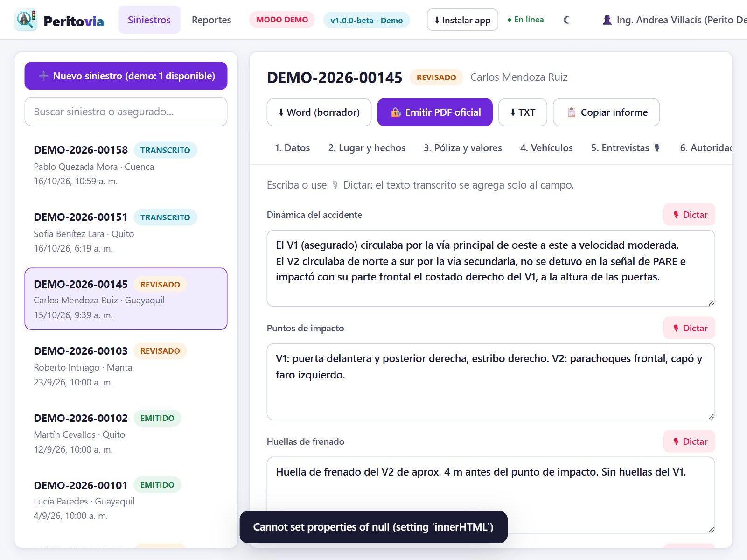Switch to the 5. Entrevistas tab
Image resolution: width=747 pixels, height=560 pixels.
[x=626, y=148]
